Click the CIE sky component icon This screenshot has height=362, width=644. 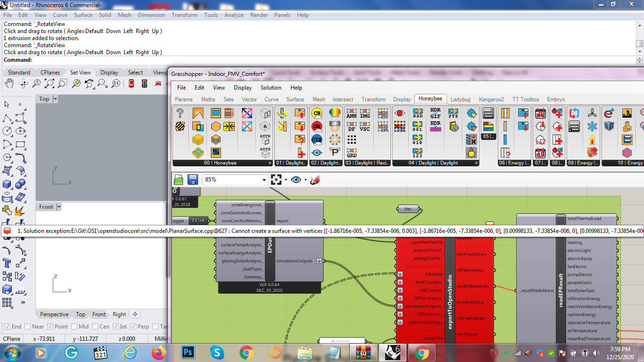click(x=317, y=140)
